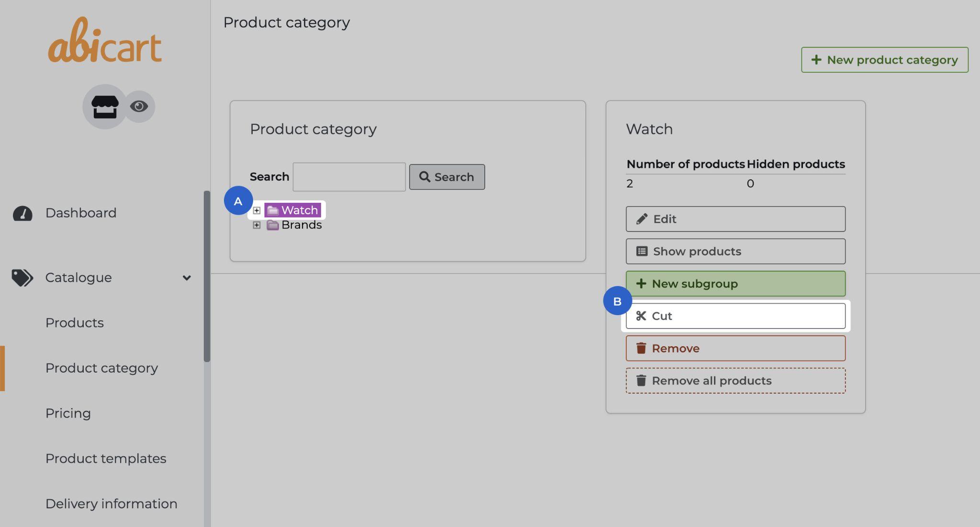Collapse the Catalogue menu chevron
The image size is (980, 527).
click(187, 278)
